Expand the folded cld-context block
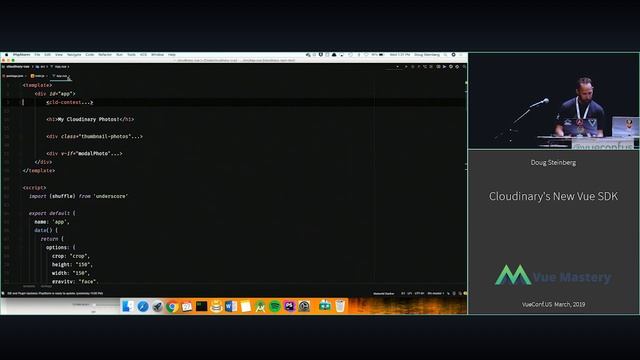Screen dimensions: 640x360 (70, 102)
